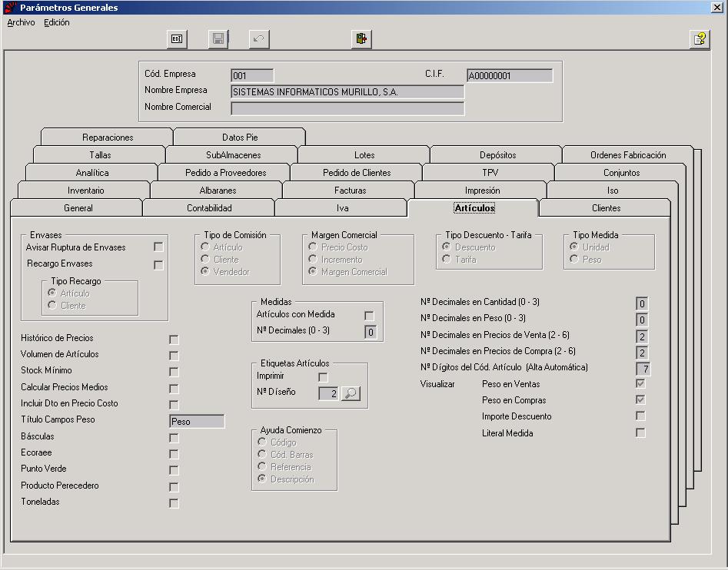Image resolution: width=728 pixels, height=570 pixels.
Task: Choose Cód. Barras in Ayuda Comienzo
Action: [262, 454]
